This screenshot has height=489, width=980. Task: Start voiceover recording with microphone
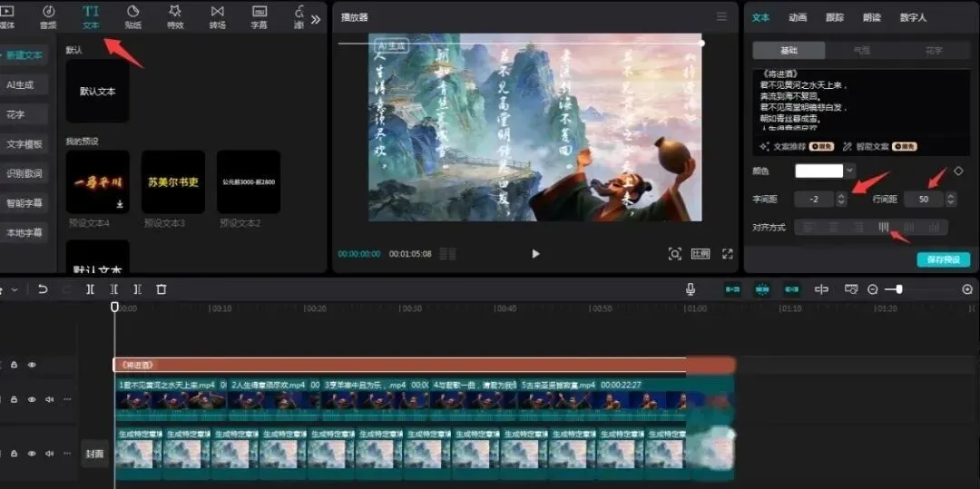[x=690, y=289]
